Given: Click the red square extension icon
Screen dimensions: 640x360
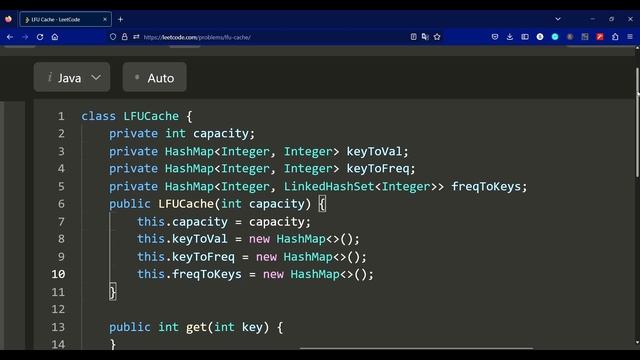Looking at the screenshot, I should [600, 37].
